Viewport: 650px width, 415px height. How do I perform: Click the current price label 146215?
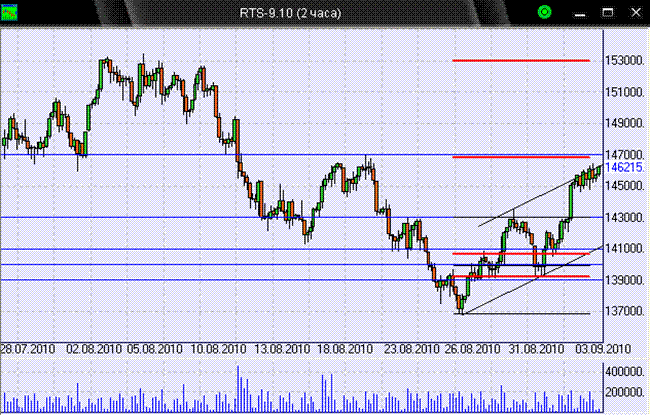click(624, 167)
